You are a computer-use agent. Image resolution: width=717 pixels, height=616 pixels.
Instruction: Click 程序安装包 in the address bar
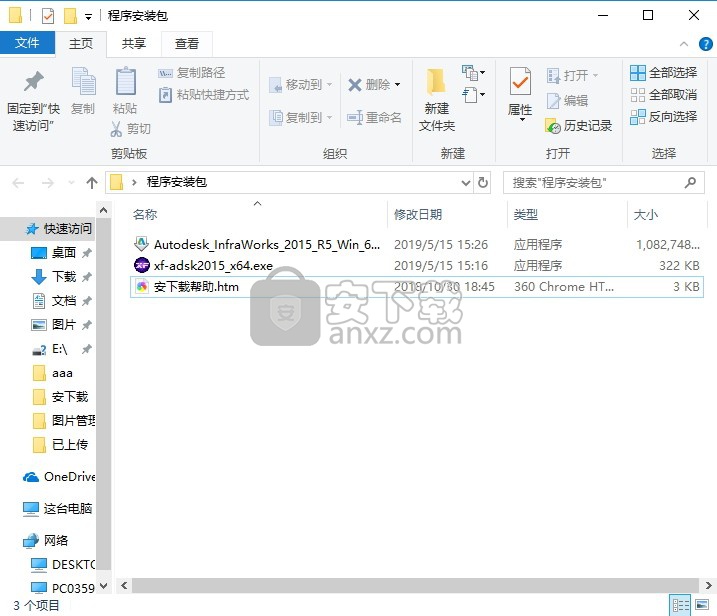[177, 182]
